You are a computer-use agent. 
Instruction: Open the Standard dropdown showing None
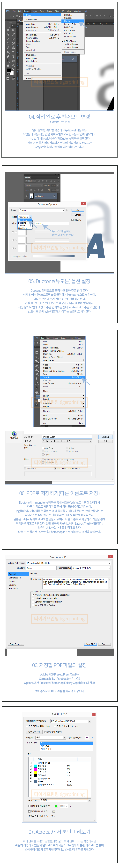[x=41, y=568]
